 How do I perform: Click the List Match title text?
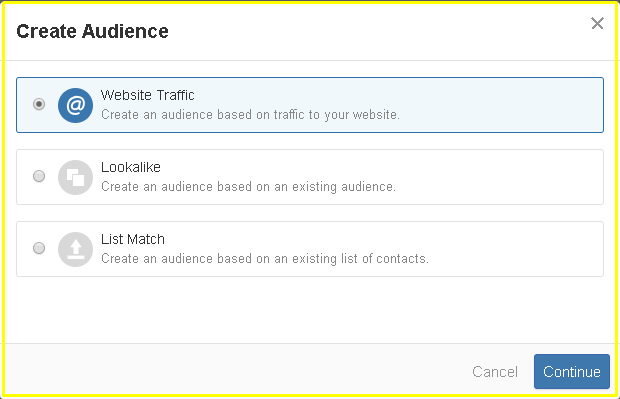click(133, 239)
